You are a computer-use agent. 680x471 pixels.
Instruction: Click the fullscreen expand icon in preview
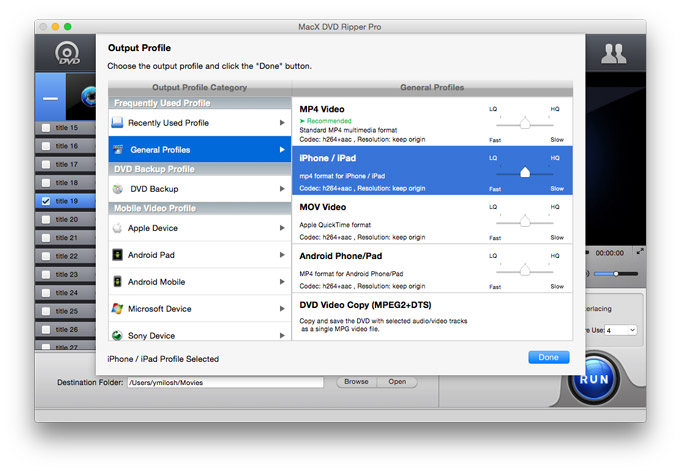pos(640,252)
